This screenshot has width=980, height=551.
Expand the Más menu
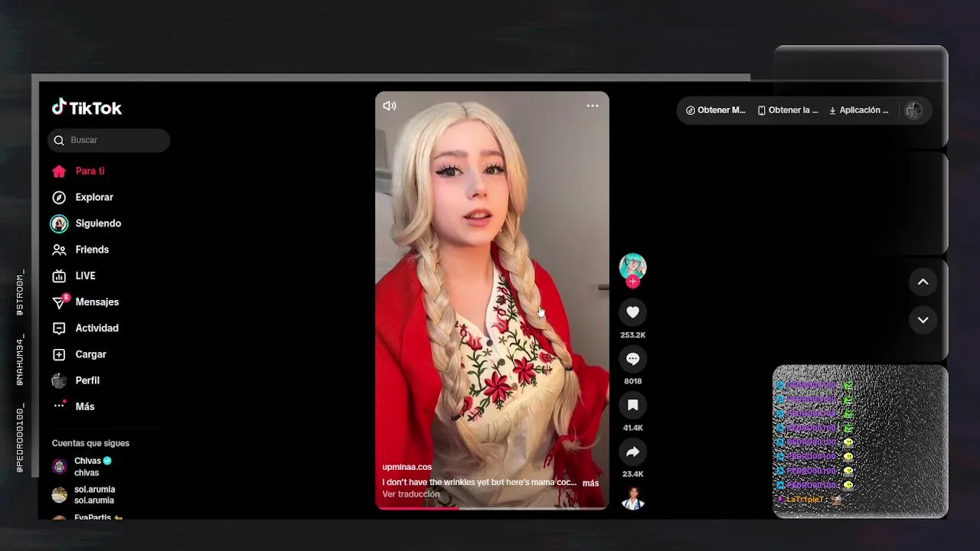coord(84,406)
